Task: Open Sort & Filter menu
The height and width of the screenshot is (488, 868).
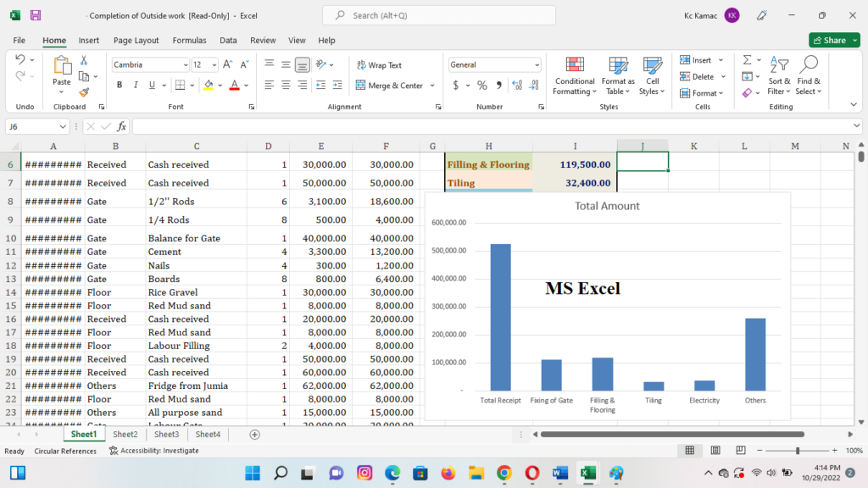Action: tap(779, 75)
